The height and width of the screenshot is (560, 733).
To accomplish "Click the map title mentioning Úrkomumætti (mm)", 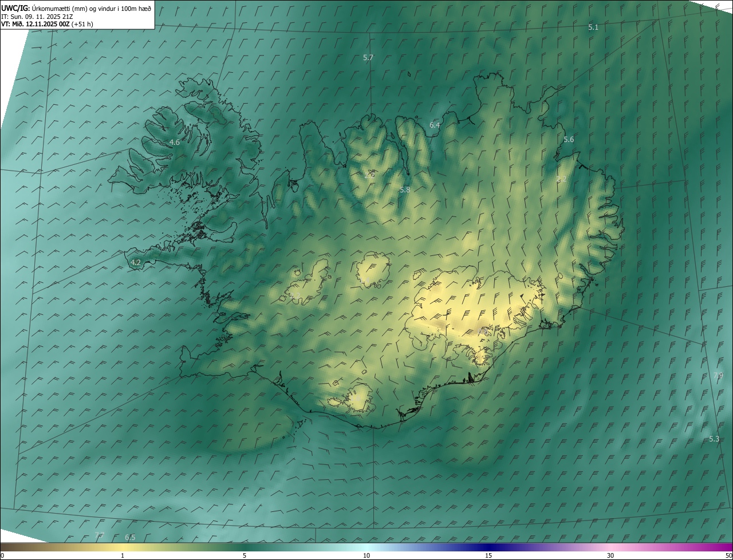I will click(76, 7).
